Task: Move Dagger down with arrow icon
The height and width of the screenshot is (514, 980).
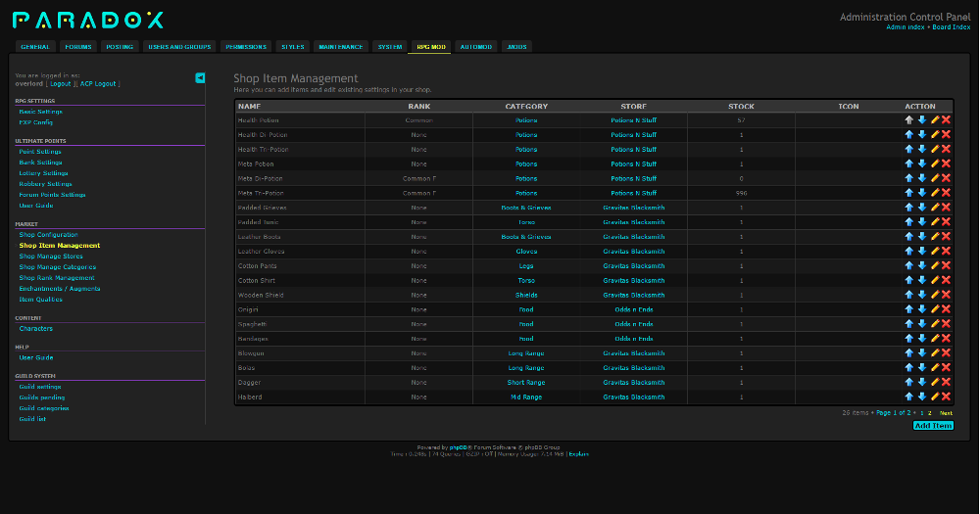Action: pos(922,382)
